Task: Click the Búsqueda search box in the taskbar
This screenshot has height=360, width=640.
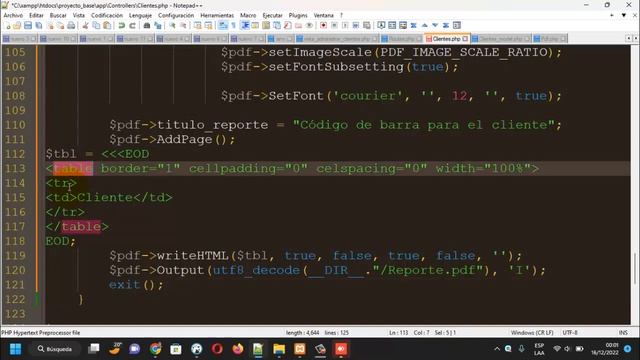Action: click(55, 349)
